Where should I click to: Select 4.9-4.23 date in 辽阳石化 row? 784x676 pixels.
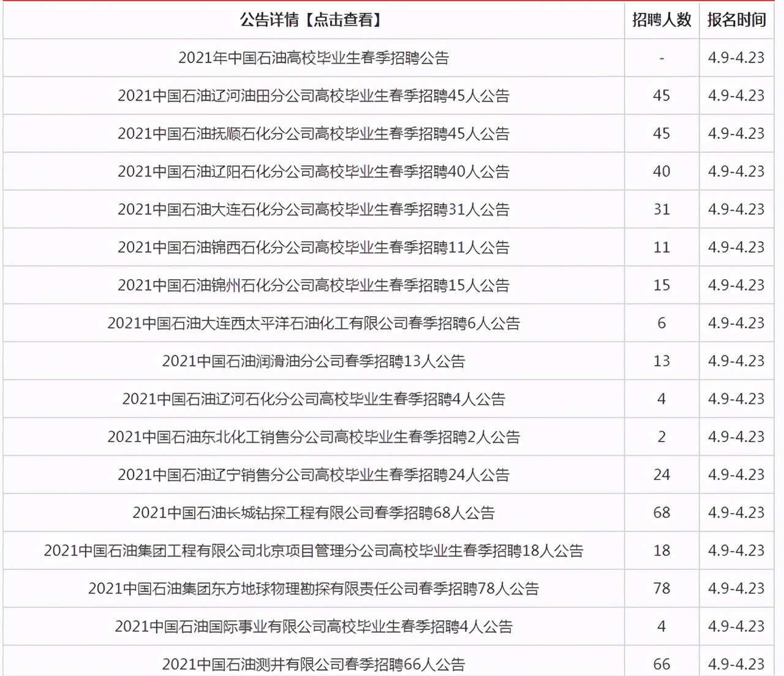click(737, 171)
